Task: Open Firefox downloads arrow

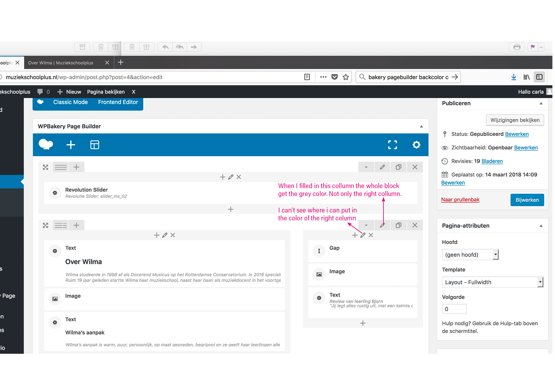Action: click(x=514, y=77)
